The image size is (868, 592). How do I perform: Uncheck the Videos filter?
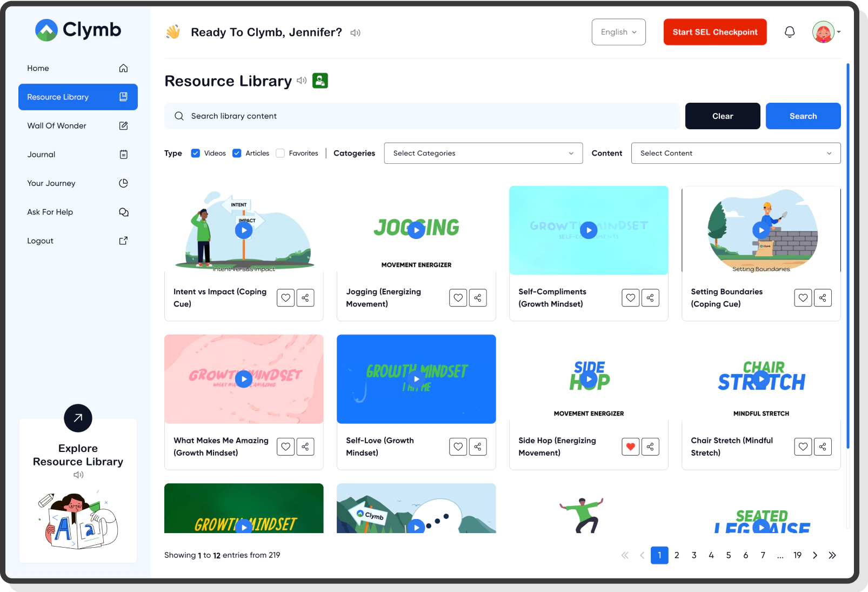point(195,153)
